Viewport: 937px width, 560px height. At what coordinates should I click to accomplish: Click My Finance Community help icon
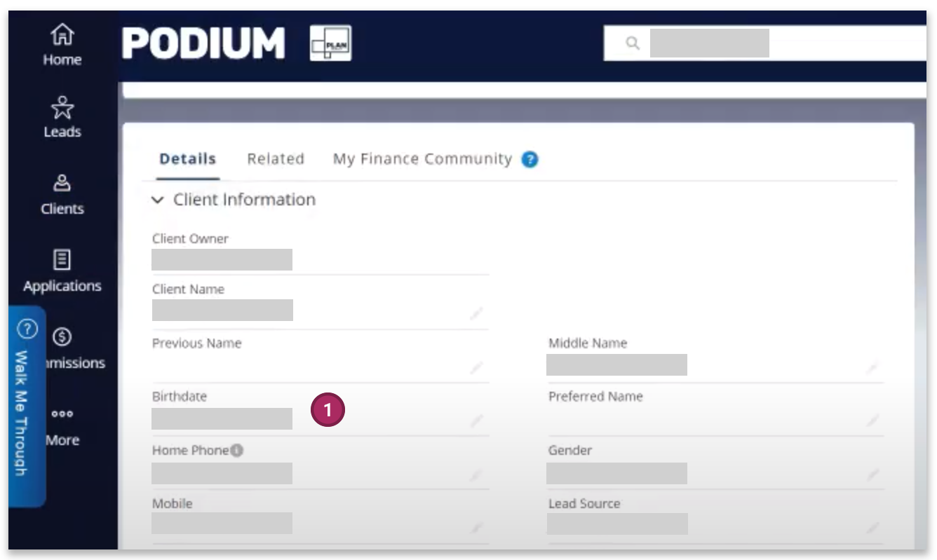click(x=530, y=160)
